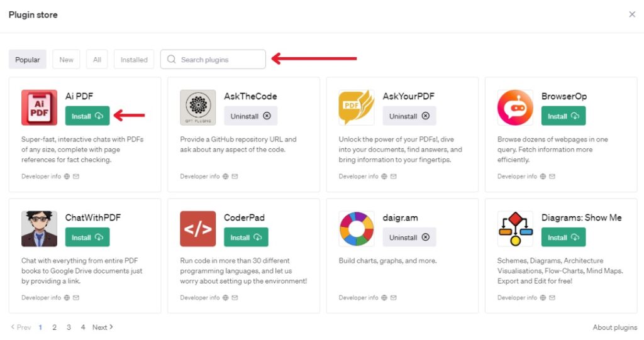Install the ChatWithPDF plugin
The image size is (644, 340).
pyautogui.click(x=87, y=237)
